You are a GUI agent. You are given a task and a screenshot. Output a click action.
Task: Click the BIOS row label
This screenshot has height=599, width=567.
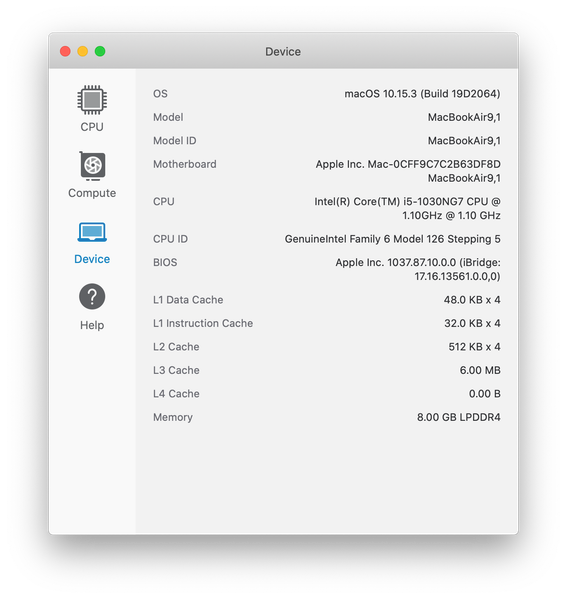[x=165, y=262]
